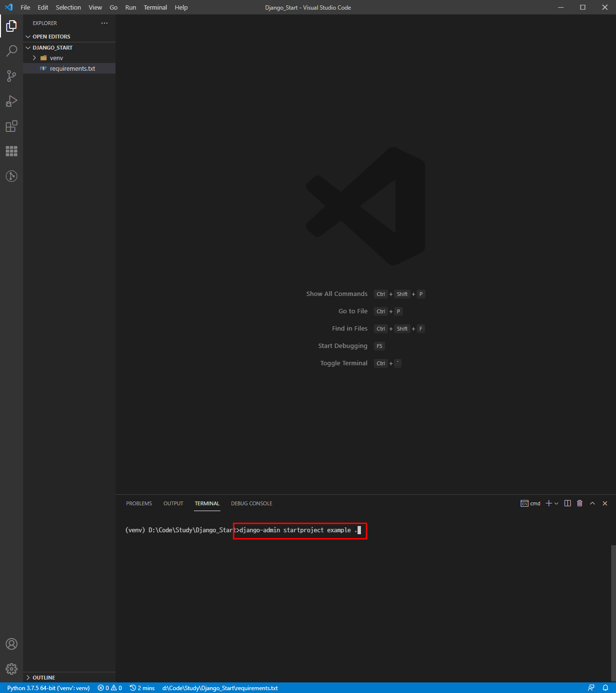Kill terminal with trash icon

click(x=580, y=503)
